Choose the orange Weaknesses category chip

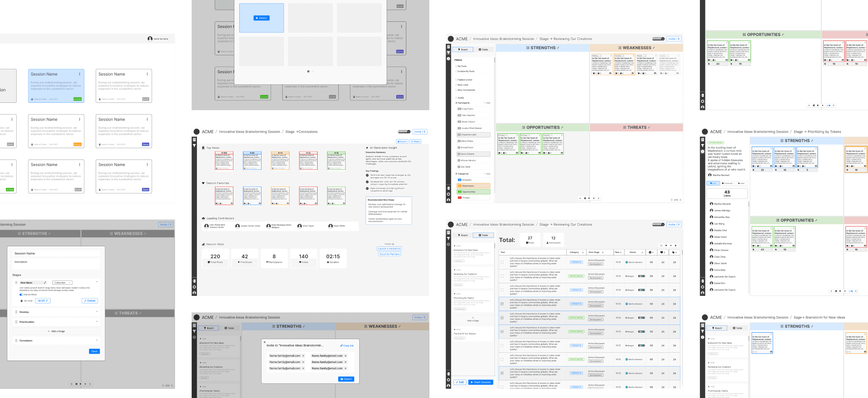coord(473,186)
